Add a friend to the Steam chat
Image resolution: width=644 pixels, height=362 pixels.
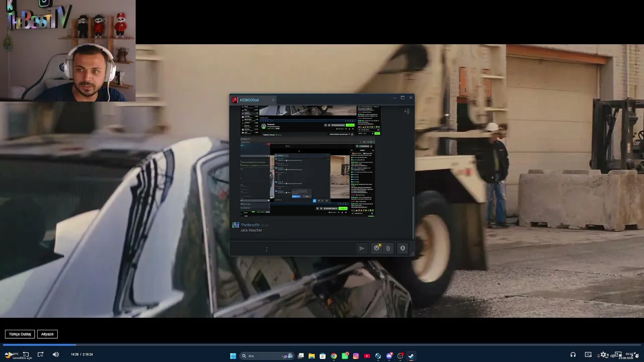(407, 111)
